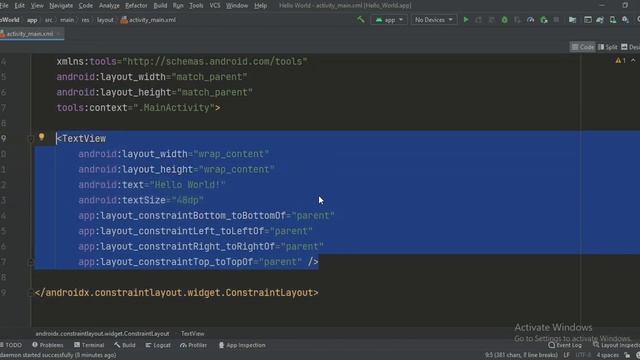Switch editor to Design view

point(631,47)
